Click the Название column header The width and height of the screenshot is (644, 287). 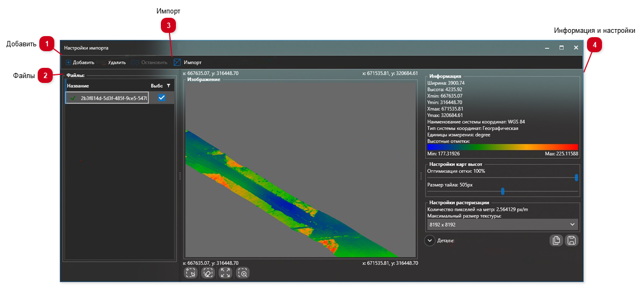pyautogui.click(x=78, y=86)
